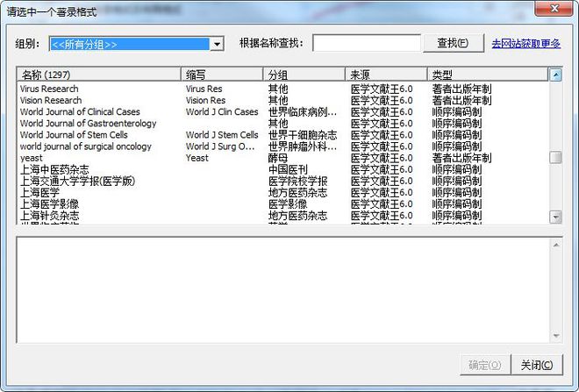Screen dimensions: 579x392
Task: Click the journal list scrollbar thumb
Action: click(x=555, y=158)
